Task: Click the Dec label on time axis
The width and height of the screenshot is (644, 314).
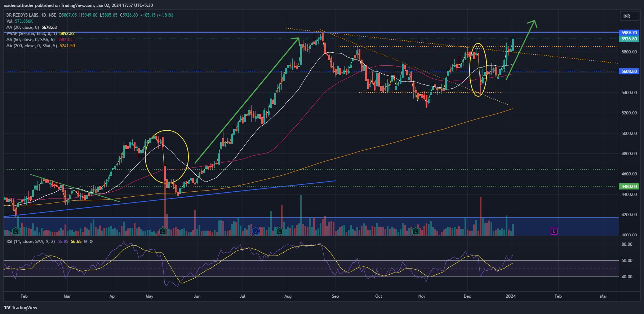Action: [x=467, y=296]
